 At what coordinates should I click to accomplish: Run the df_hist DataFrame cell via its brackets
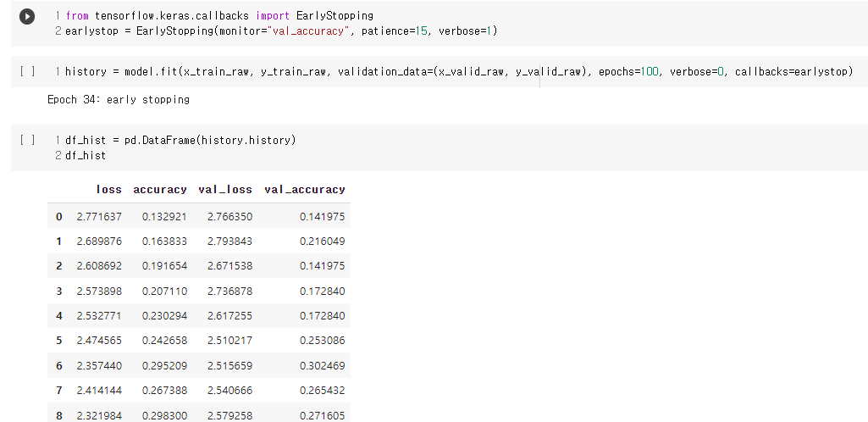click(28, 140)
